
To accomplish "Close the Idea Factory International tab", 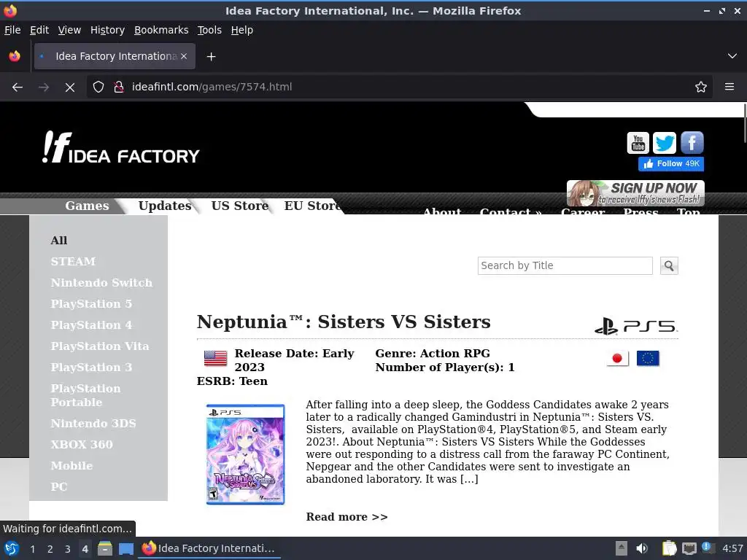I will coord(184,56).
